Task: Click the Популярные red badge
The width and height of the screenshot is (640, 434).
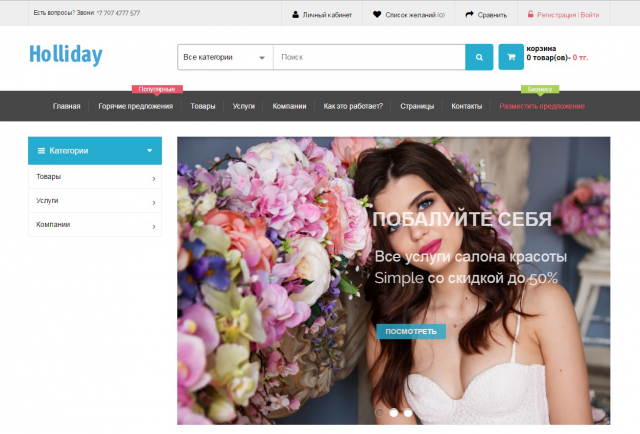Action: click(157, 89)
